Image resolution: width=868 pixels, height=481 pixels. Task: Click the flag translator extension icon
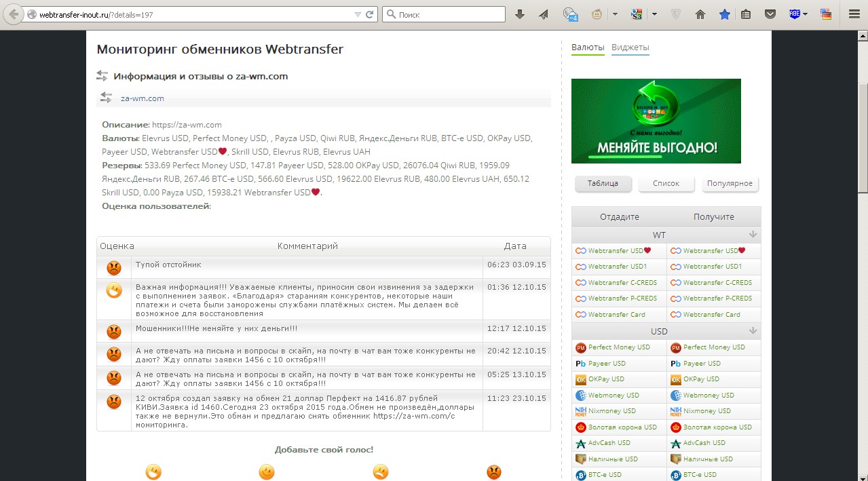click(826, 14)
